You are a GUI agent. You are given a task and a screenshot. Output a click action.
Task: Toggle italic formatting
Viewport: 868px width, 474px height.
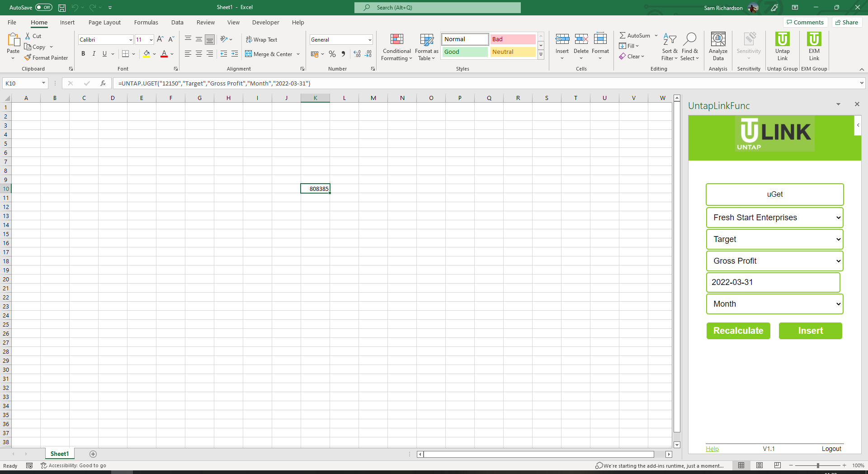tap(94, 54)
